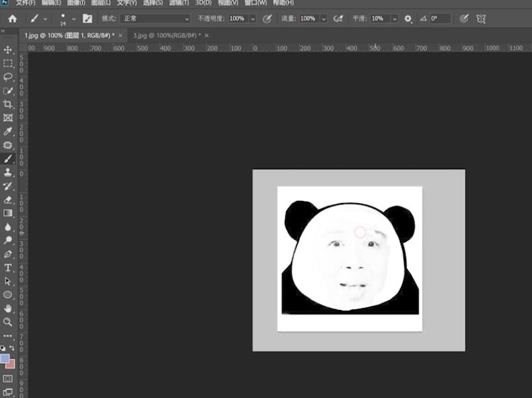Screen dimensions: 532x398
Task: Select the History Brush tool
Action: (x=8, y=186)
